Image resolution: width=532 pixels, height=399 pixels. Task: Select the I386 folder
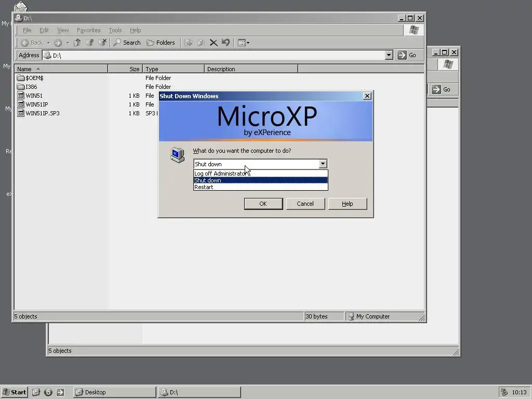coord(27,87)
